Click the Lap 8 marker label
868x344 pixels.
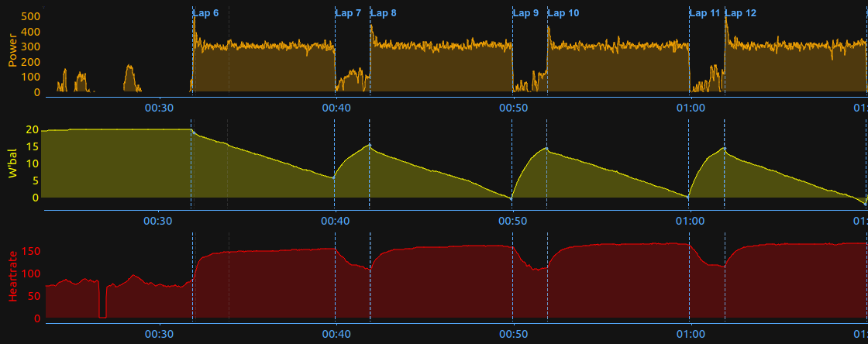(384, 12)
